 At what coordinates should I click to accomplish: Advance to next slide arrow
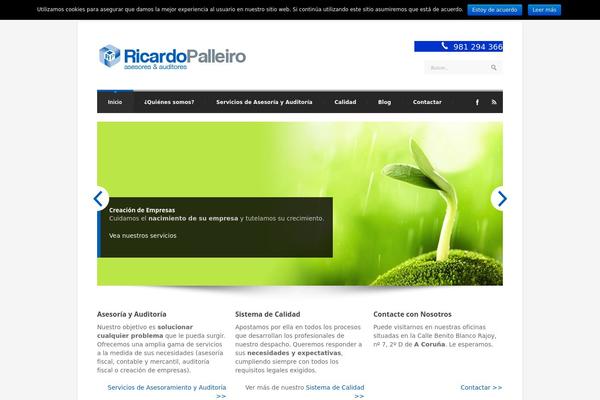click(x=502, y=198)
